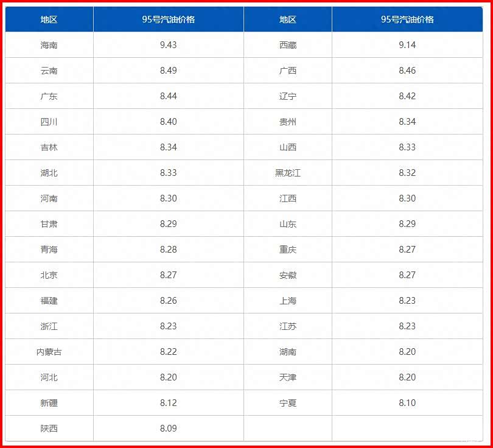Select the 江苏 region cell
The height and width of the screenshot is (448, 493).
(x=287, y=326)
